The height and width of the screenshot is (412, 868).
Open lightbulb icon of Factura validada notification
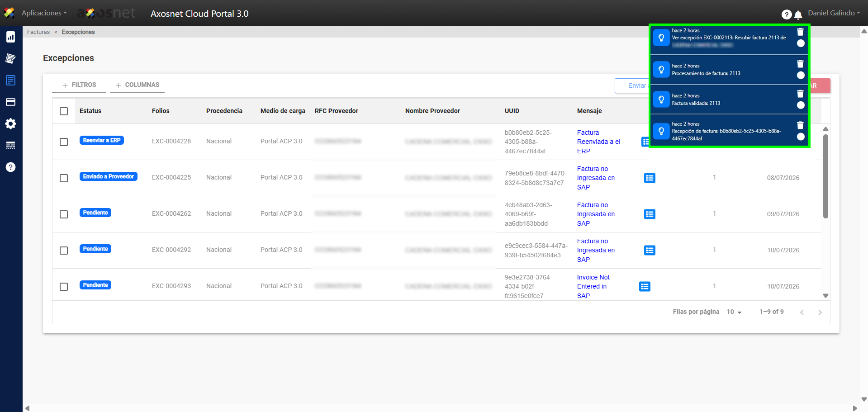click(661, 99)
